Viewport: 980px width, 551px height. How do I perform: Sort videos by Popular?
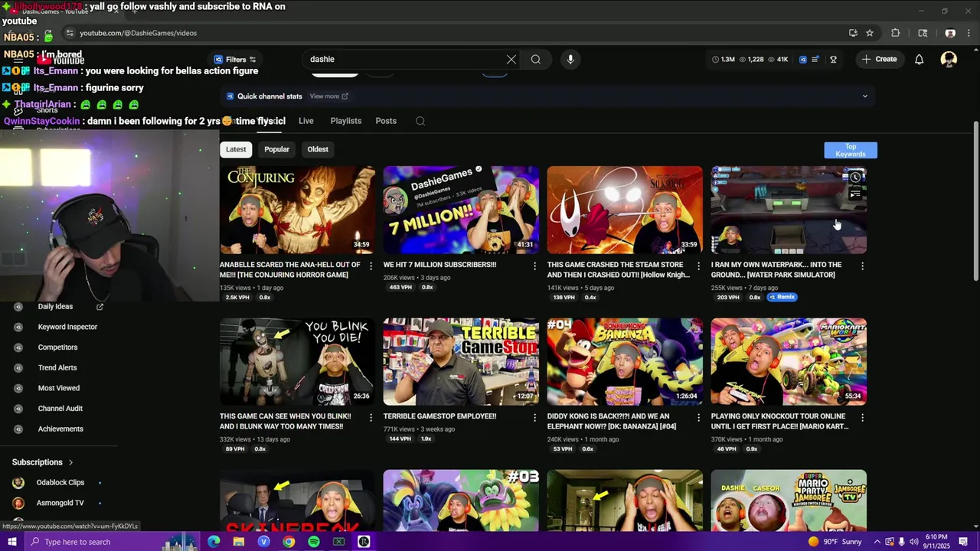tap(276, 149)
